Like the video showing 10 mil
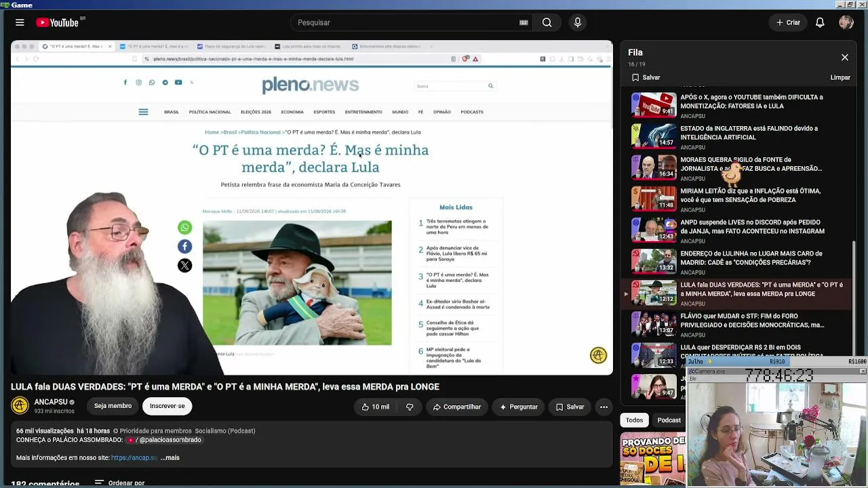The height and width of the screenshot is (488, 868). tap(375, 407)
